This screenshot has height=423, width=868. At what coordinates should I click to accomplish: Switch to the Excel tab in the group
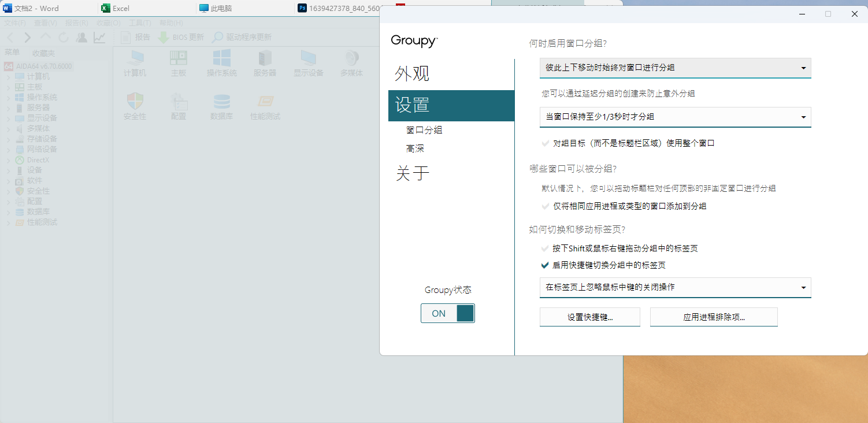coord(120,8)
